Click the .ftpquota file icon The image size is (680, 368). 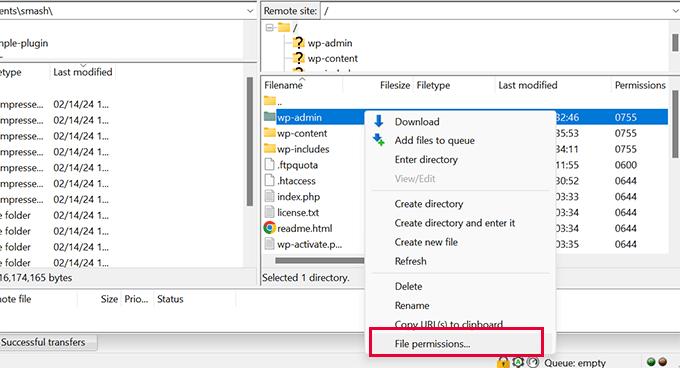(269, 164)
